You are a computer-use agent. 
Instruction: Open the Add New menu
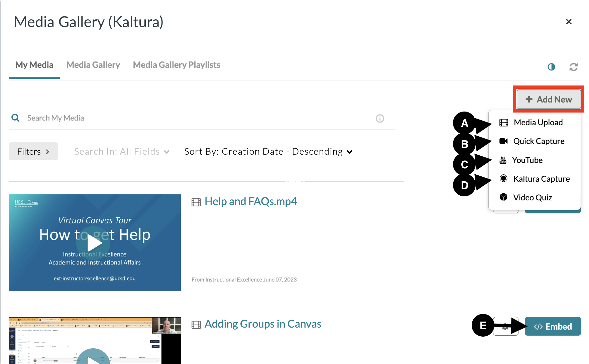pyautogui.click(x=549, y=99)
